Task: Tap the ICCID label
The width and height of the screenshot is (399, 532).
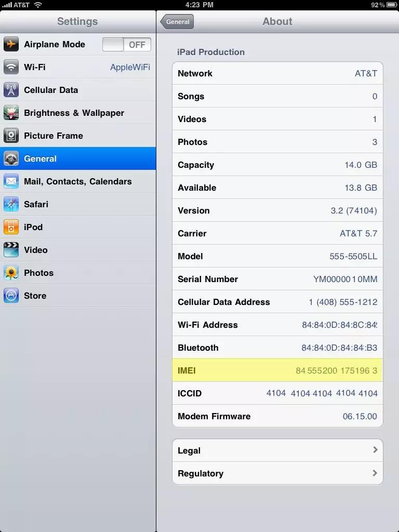Action: click(190, 393)
